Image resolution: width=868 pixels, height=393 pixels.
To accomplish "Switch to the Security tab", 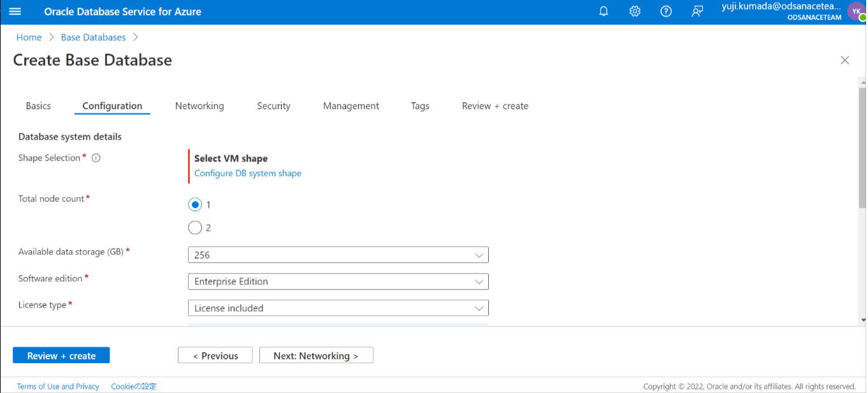I will (273, 106).
